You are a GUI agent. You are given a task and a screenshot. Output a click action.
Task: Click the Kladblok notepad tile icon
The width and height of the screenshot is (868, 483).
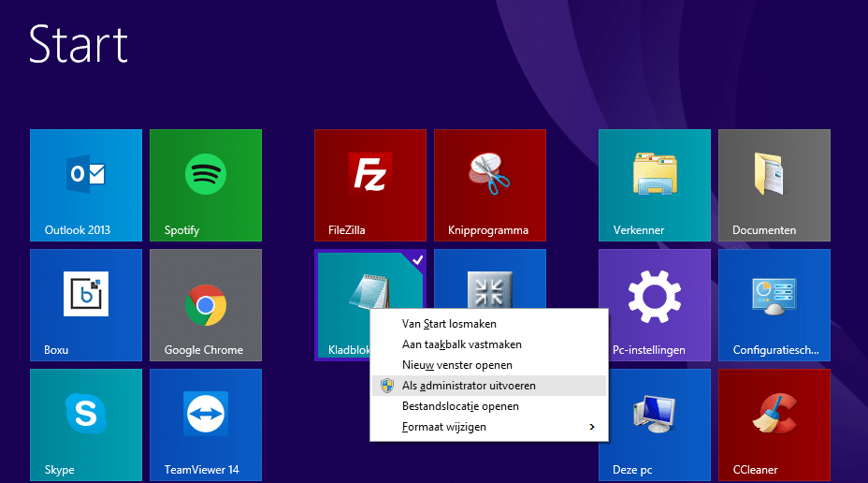(369, 291)
